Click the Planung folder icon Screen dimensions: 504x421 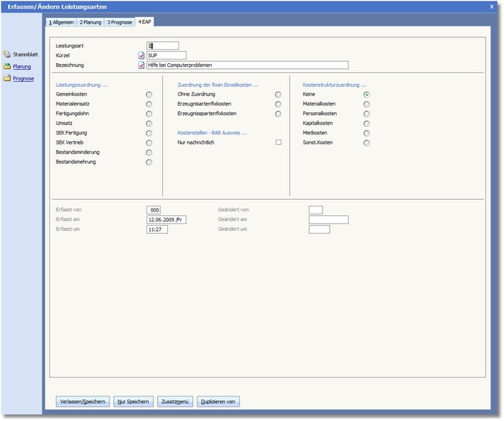click(7, 66)
